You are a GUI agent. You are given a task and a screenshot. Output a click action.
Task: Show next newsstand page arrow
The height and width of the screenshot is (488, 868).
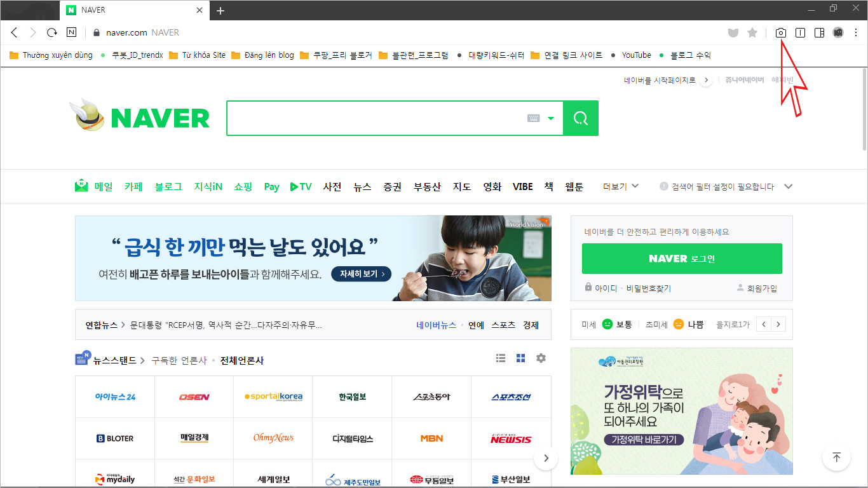546,458
